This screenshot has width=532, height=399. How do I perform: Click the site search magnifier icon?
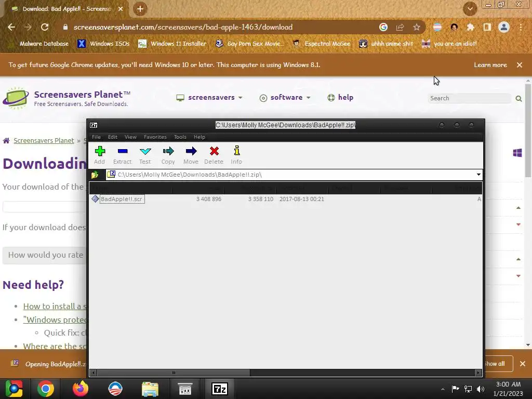(518, 98)
